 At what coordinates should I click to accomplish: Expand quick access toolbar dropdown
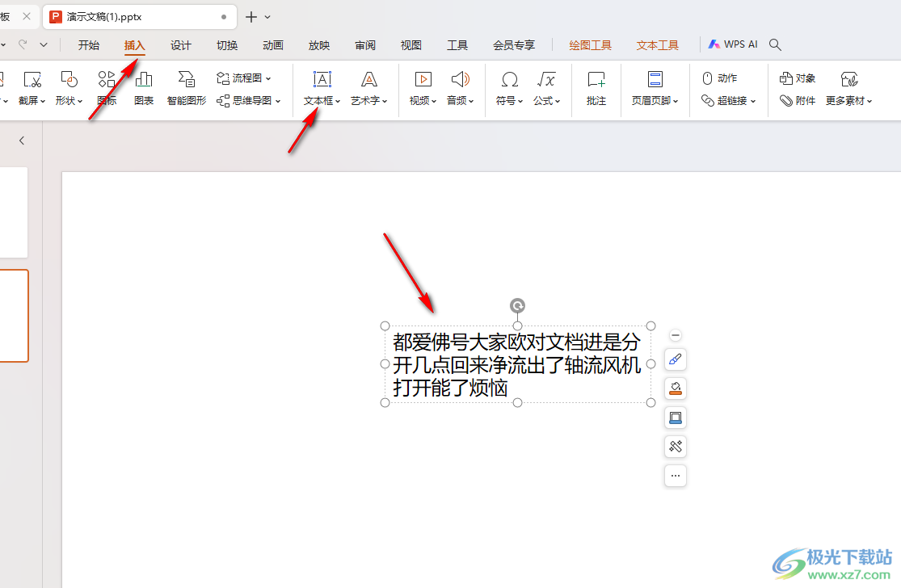(44, 44)
